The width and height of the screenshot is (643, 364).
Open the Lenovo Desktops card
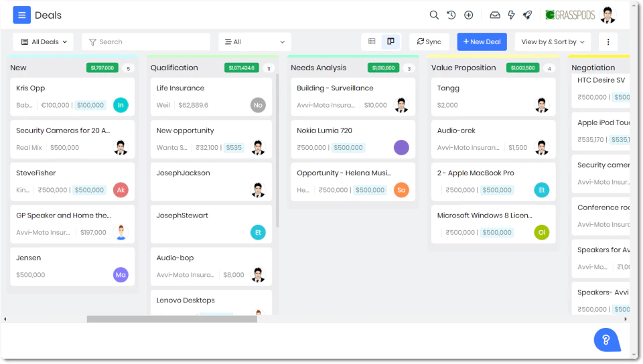click(211, 302)
